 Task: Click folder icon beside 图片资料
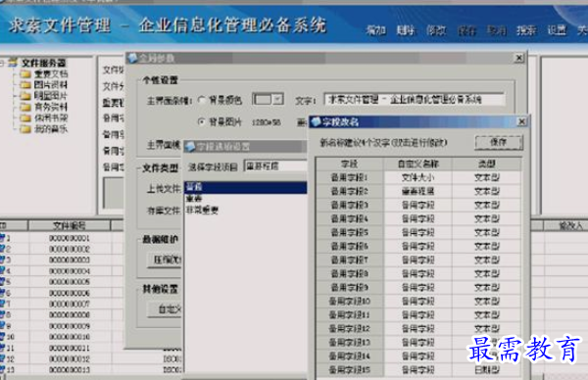(x=25, y=84)
